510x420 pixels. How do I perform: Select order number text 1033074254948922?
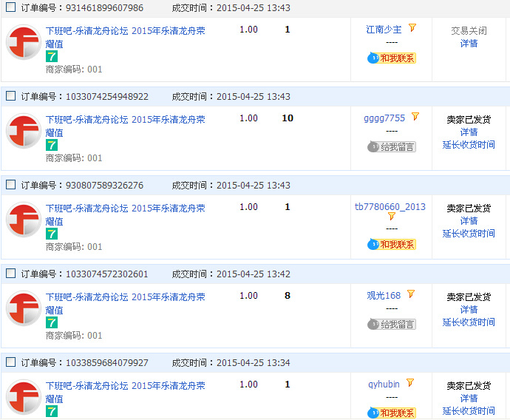coord(107,97)
